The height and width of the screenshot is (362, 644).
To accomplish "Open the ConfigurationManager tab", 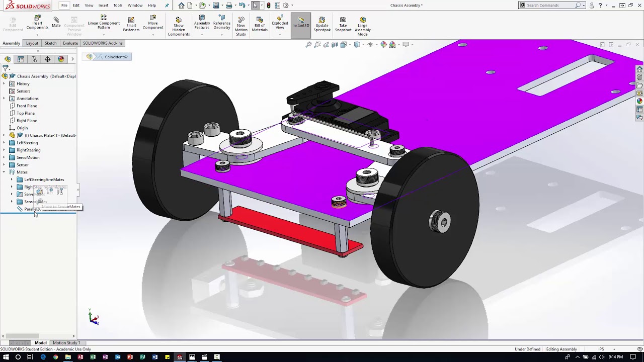I will coord(34,59).
